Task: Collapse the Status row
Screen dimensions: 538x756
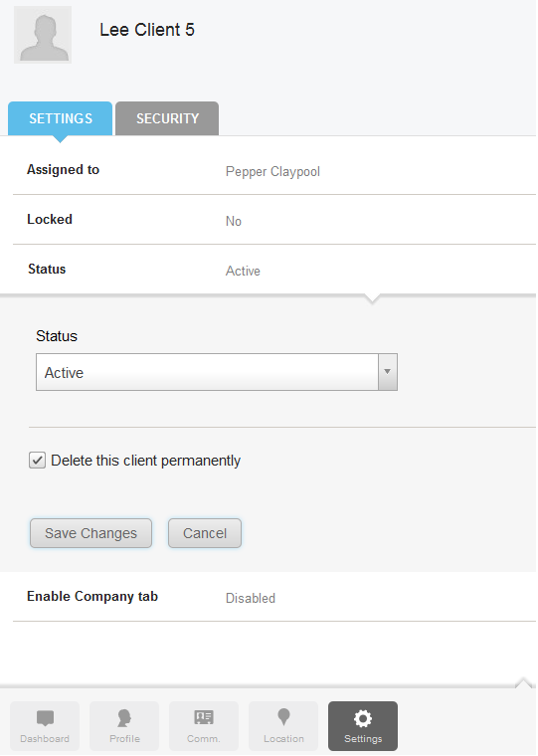Action: [274, 270]
